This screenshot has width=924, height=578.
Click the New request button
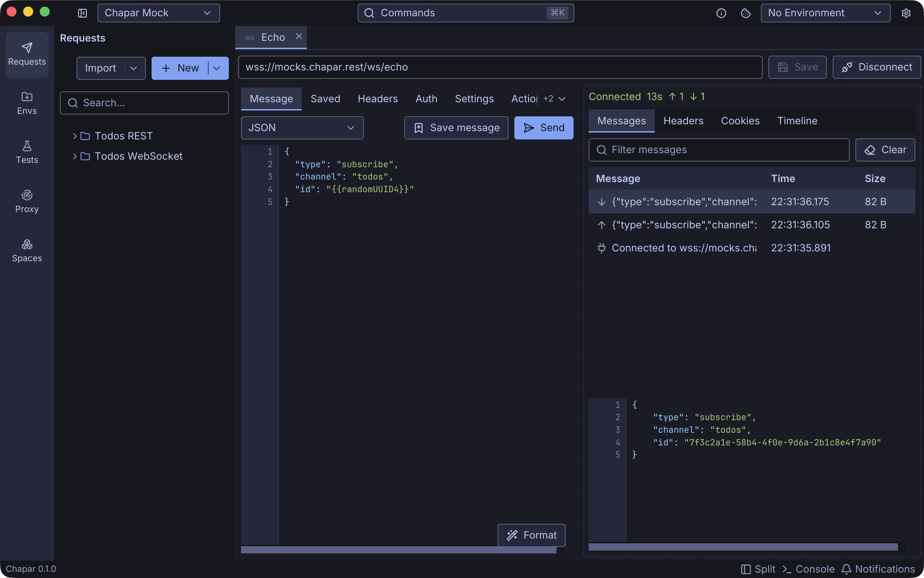[180, 68]
